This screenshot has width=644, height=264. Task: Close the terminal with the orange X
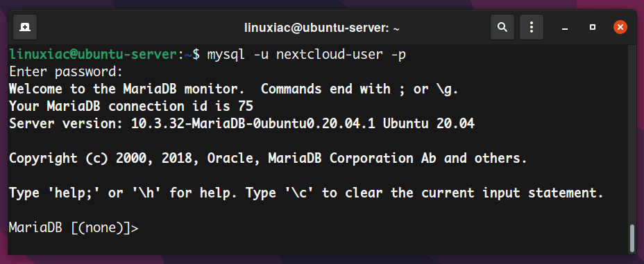click(x=620, y=28)
